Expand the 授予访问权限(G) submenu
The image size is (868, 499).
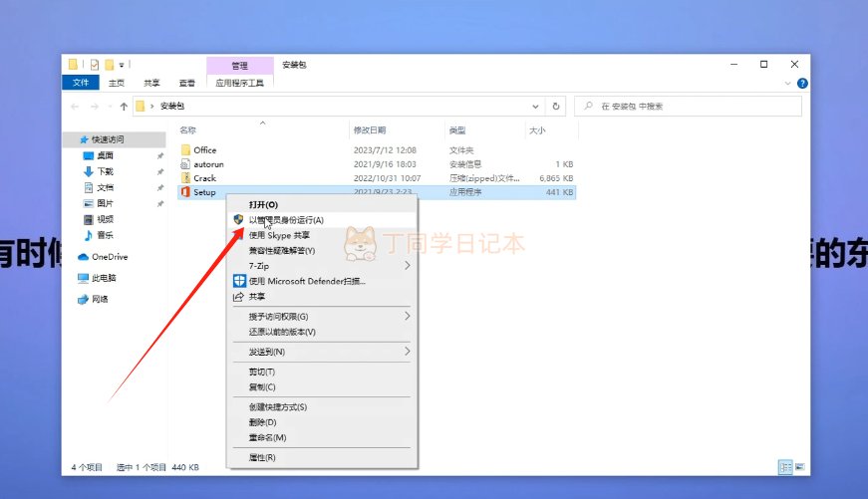pyautogui.click(x=407, y=317)
